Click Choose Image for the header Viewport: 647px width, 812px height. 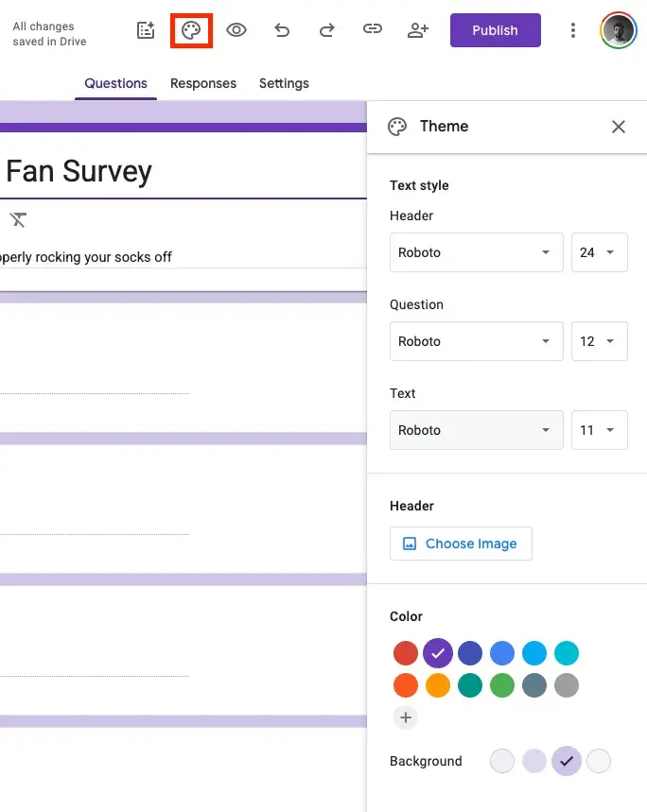point(461,544)
